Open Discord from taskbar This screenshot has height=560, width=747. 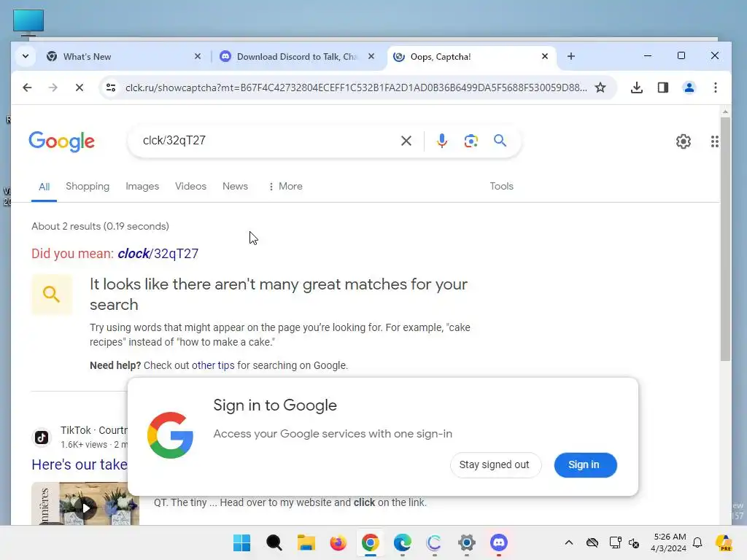499,542
